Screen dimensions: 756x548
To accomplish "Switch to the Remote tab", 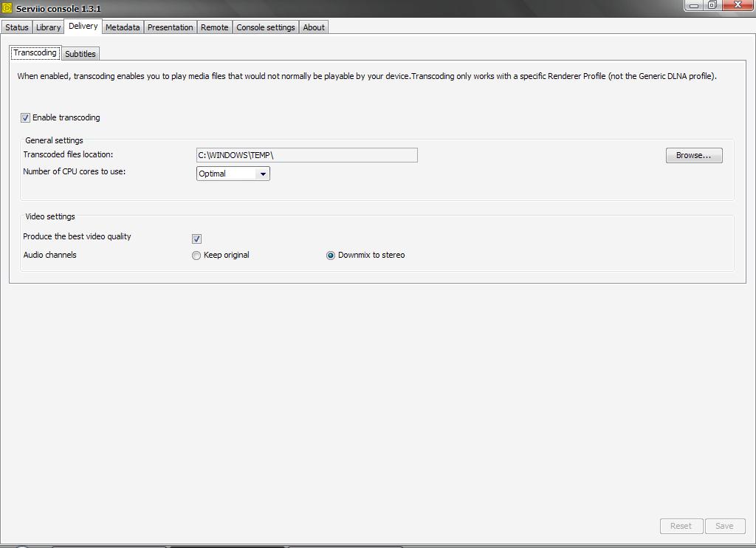I will point(214,27).
